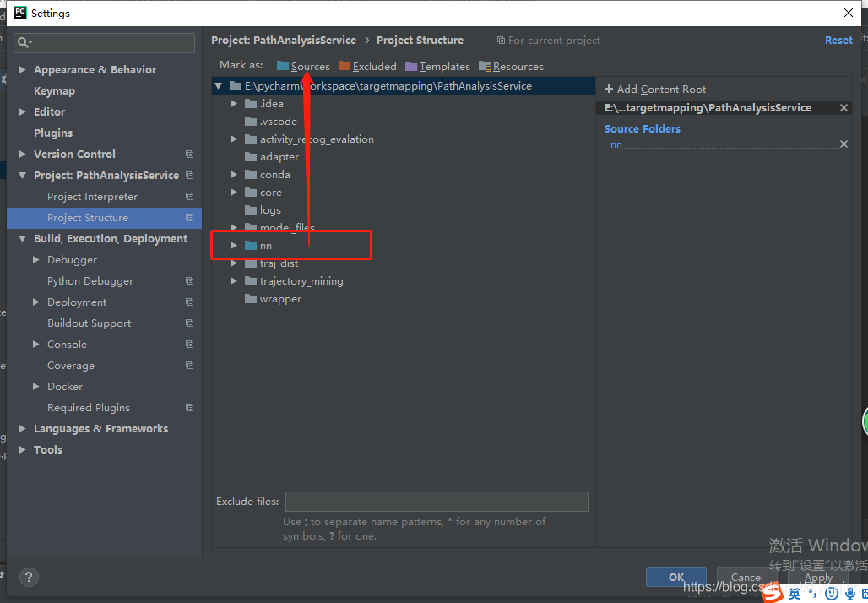This screenshot has height=603, width=868.
Task: Close the Settings dialog window
Action: 848,13
